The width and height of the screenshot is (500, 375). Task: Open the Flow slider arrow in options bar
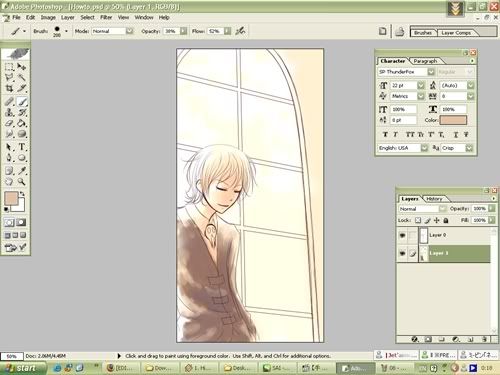227,31
